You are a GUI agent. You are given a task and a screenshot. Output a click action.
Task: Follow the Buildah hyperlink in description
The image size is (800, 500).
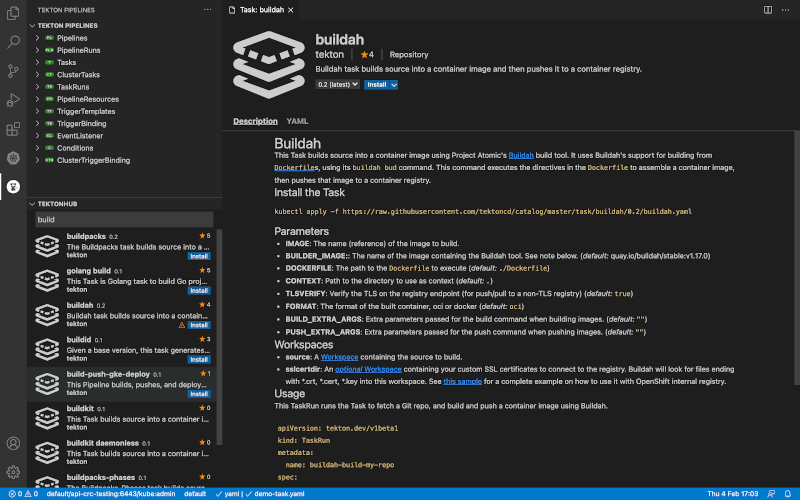[x=521, y=155]
